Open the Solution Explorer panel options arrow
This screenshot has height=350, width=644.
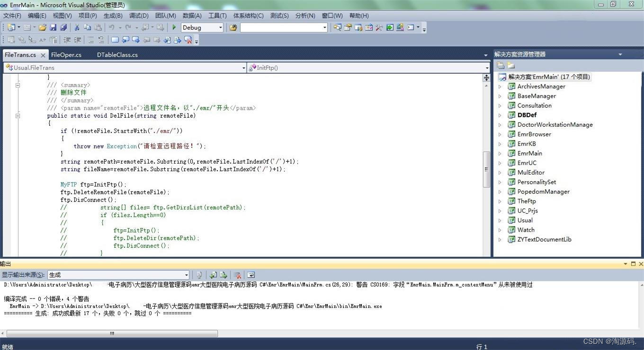coord(620,54)
